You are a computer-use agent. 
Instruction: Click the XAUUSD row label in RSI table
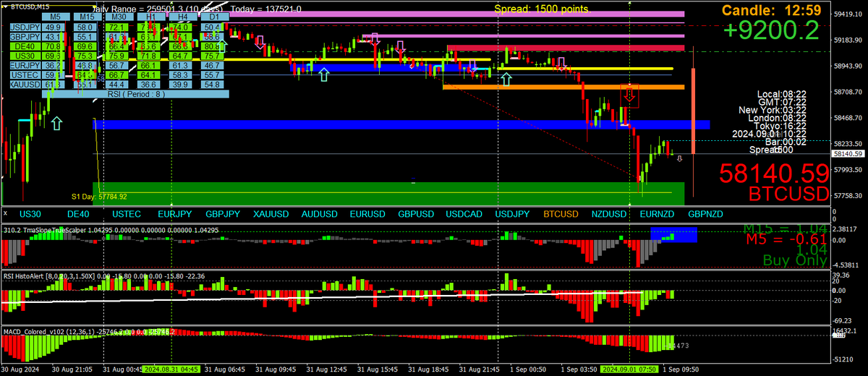click(25, 85)
